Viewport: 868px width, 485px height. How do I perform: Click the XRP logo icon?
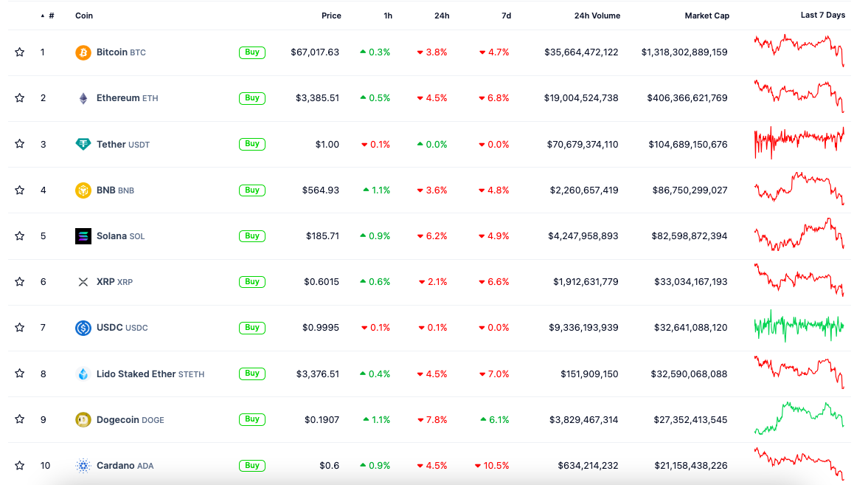83,282
